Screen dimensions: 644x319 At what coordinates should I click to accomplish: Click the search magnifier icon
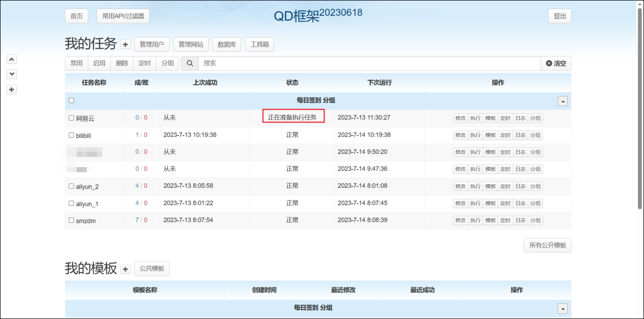(x=190, y=63)
